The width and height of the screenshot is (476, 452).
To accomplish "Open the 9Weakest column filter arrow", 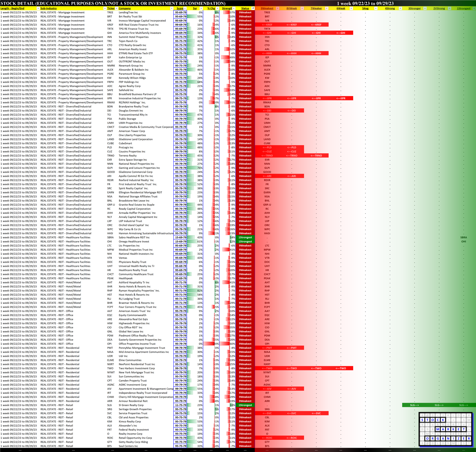I will coord(277,8).
